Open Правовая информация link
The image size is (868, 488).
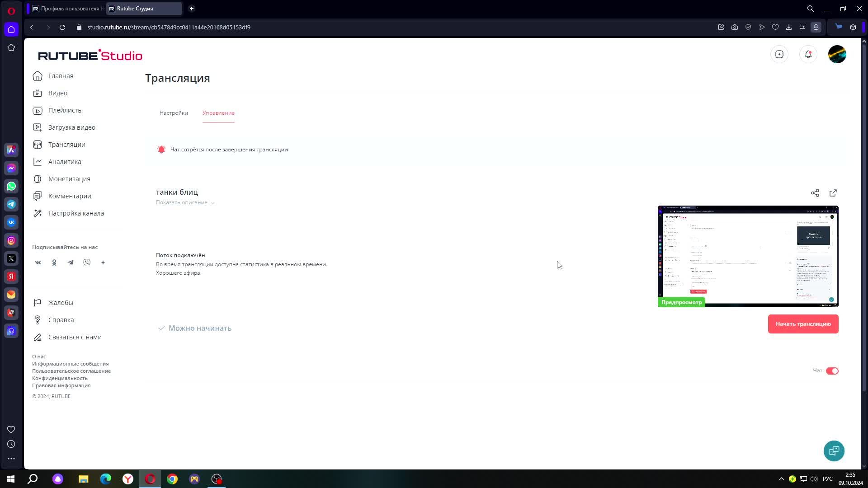pyautogui.click(x=61, y=385)
